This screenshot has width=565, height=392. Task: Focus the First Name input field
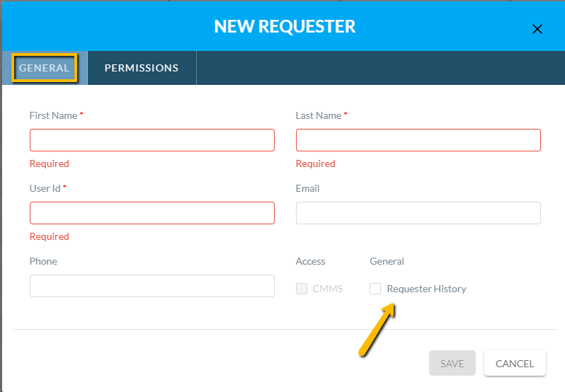[152, 140]
